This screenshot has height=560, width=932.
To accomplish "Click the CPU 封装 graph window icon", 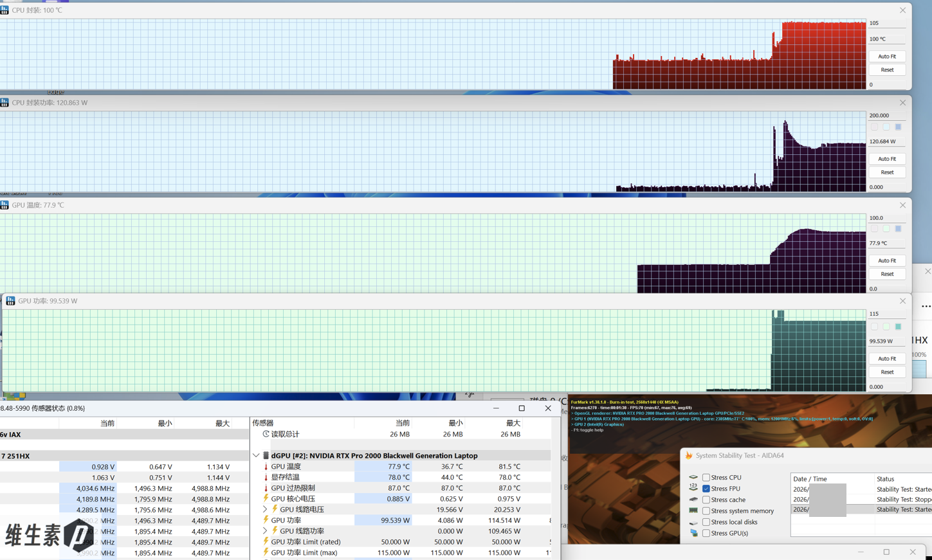I will (4, 10).
